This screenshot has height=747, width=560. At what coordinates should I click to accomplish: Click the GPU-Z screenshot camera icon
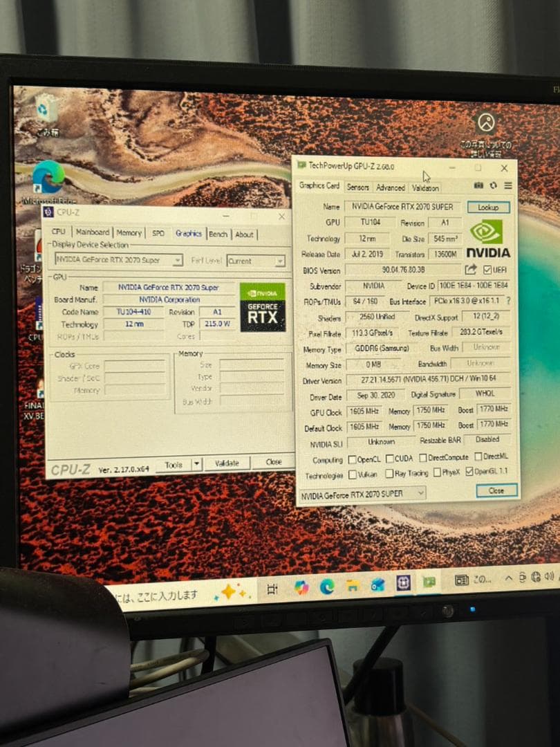pos(478,185)
